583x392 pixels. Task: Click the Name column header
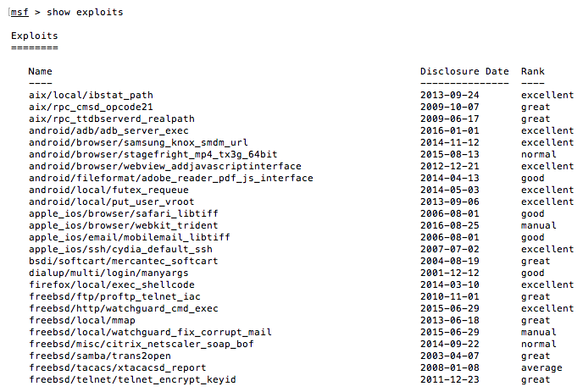pos(40,71)
